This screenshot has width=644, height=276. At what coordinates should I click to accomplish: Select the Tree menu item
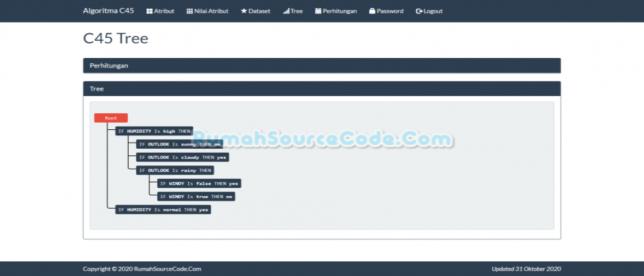click(x=293, y=11)
